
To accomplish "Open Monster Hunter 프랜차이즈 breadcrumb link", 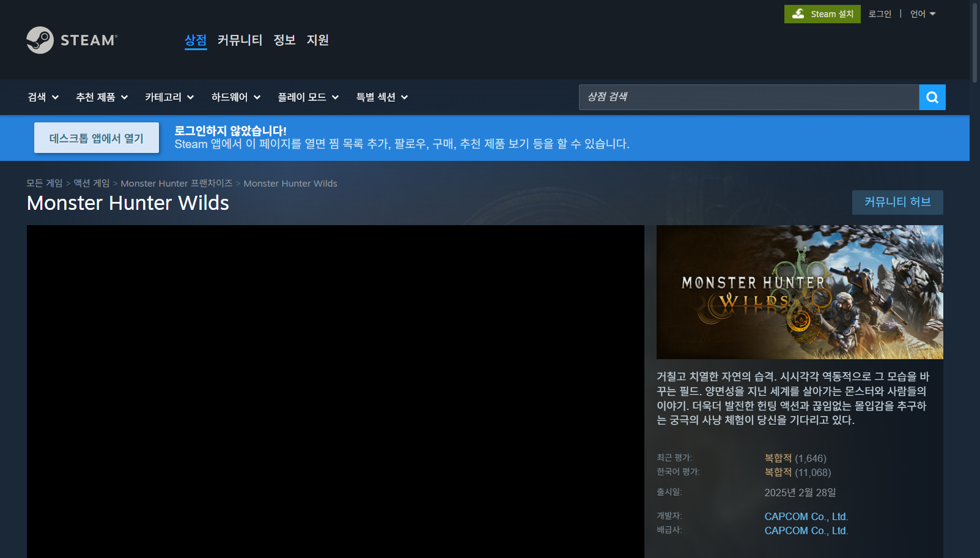I will (x=177, y=184).
